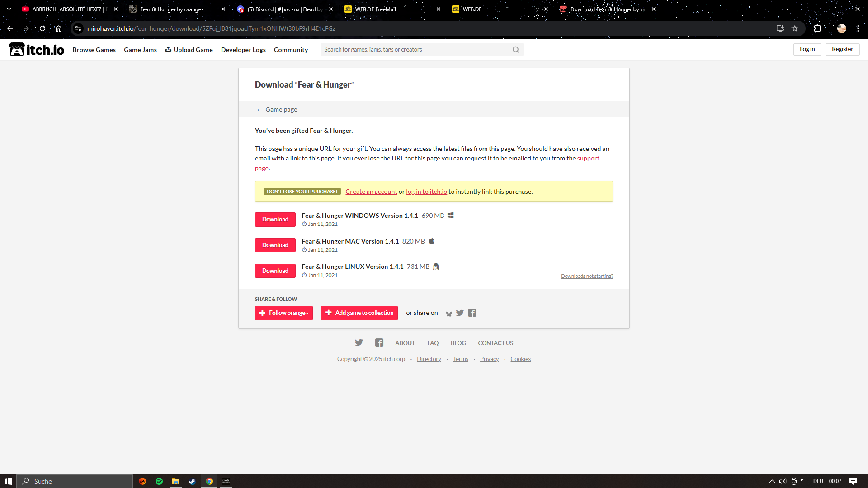Click the search magnifier icon in itch.io bar
The height and width of the screenshot is (488, 868).
[516, 50]
